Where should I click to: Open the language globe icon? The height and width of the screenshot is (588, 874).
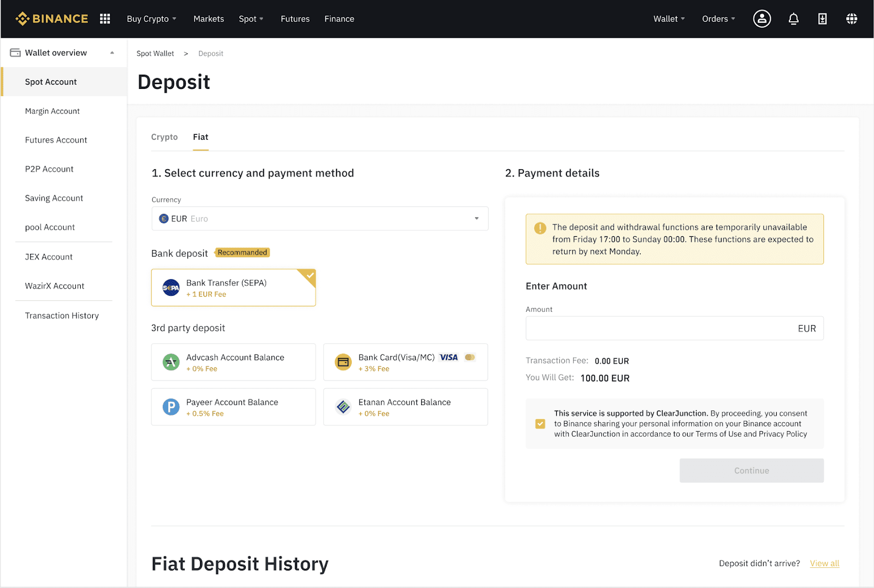[852, 19]
